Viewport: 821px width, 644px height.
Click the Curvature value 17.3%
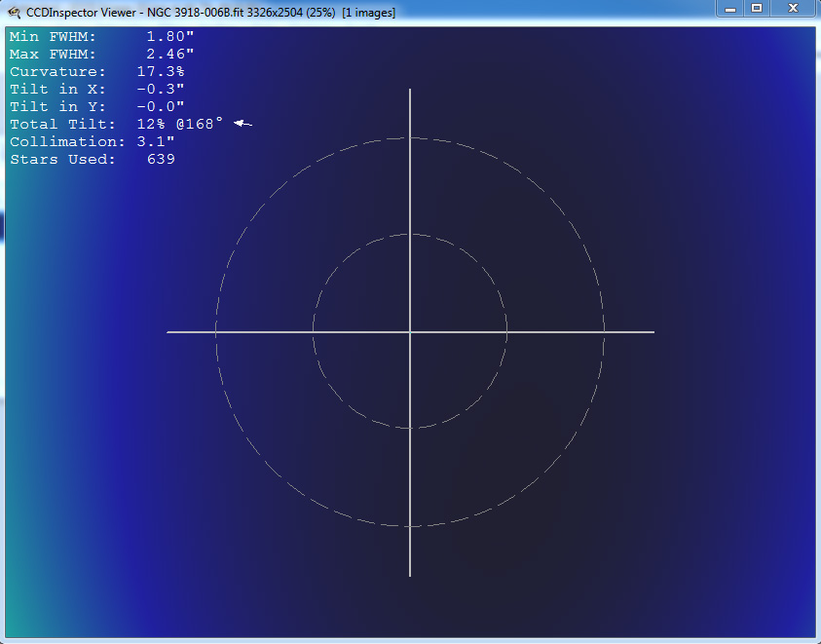point(161,72)
